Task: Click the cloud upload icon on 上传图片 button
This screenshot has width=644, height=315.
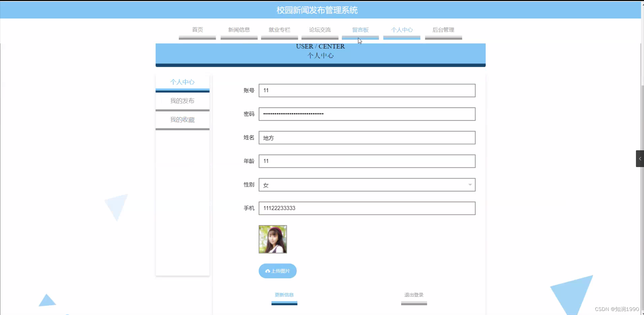Action: (267, 271)
